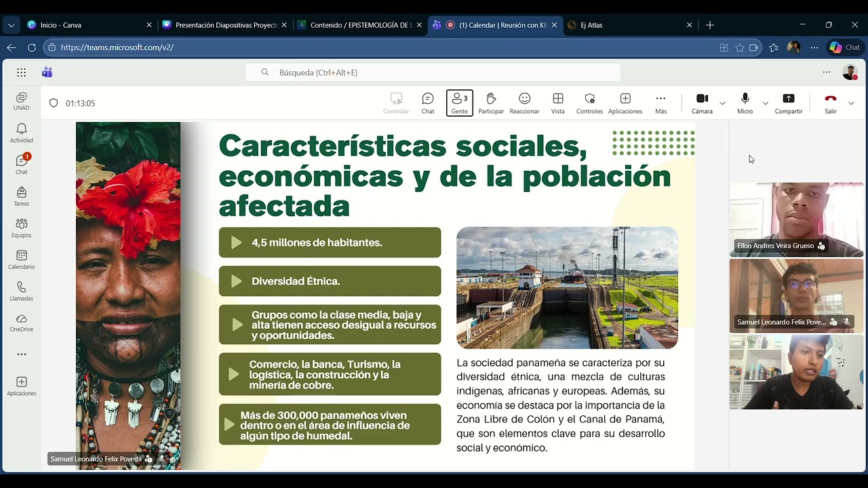Click the meeting timer 01:13:05
The width and height of the screenshot is (868, 488).
pyautogui.click(x=80, y=103)
